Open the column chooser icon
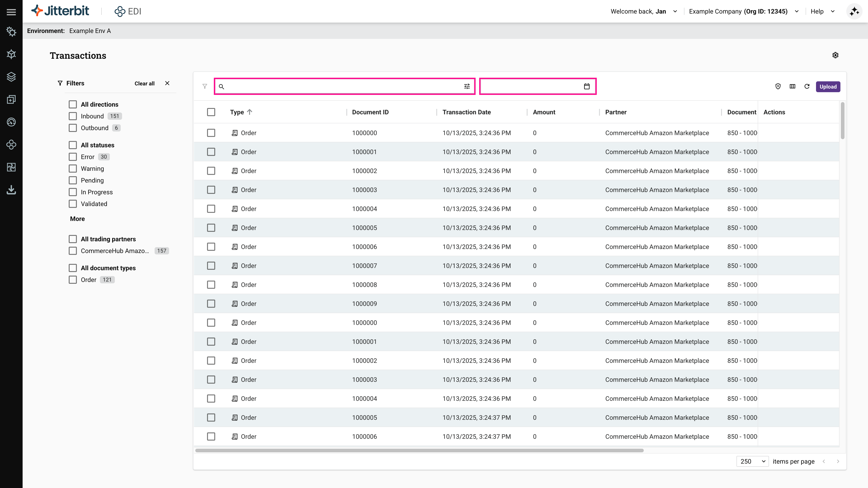The width and height of the screenshot is (868, 488). [792, 87]
